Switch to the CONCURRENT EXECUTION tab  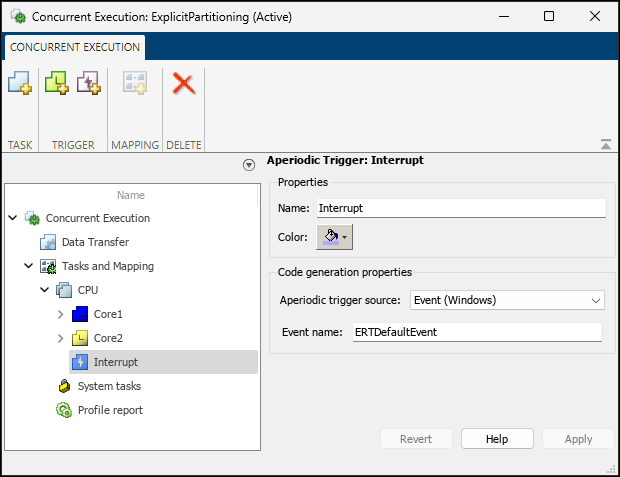pyautogui.click(x=75, y=47)
